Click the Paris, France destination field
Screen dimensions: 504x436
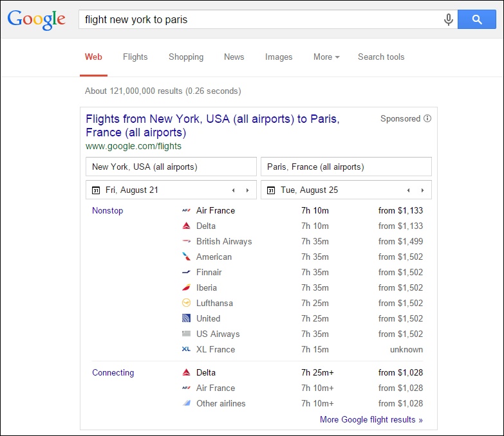[x=346, y=167]
